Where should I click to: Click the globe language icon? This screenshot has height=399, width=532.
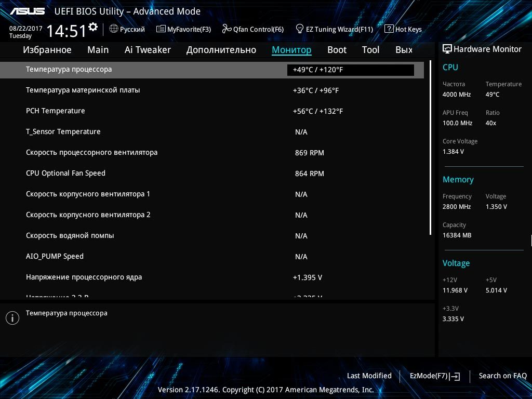click(x=114, y=29)
